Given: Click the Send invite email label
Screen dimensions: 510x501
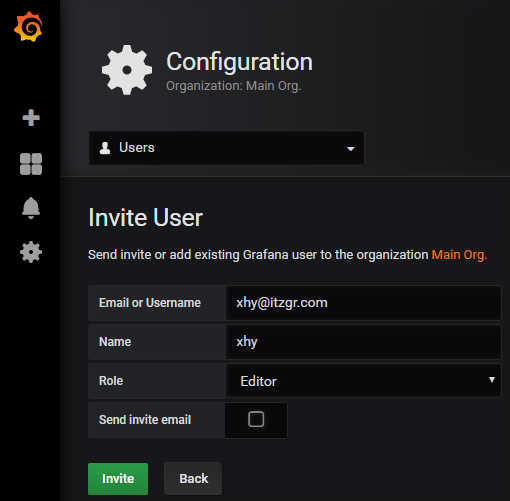Looking at the screenshot, I should (x=145, y=420).
